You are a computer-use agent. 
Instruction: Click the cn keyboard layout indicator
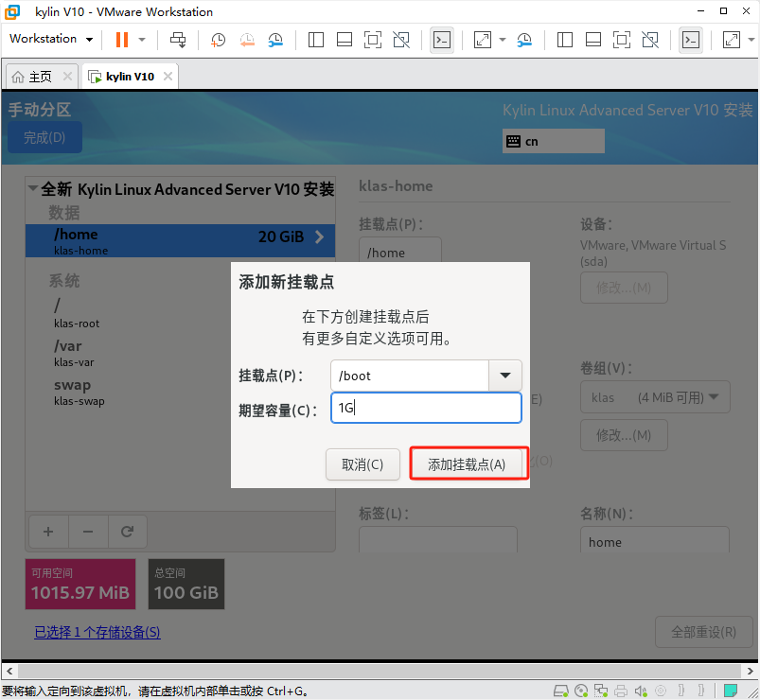[x=553, y=141]
